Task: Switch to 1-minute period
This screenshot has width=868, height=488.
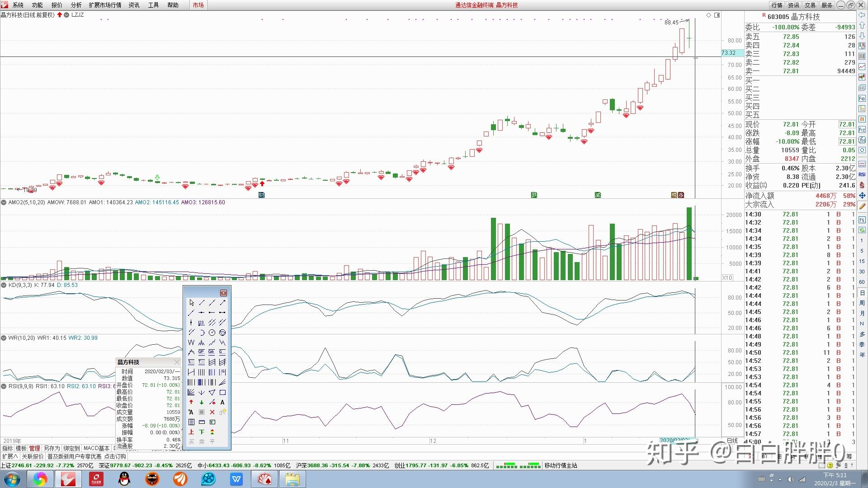Action: [x=862, y=240]
